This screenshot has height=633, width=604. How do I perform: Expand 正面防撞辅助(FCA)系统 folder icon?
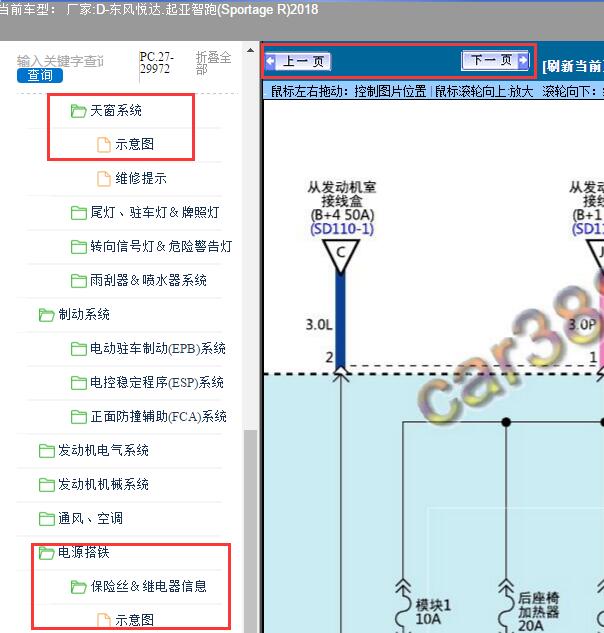(78, 416)
